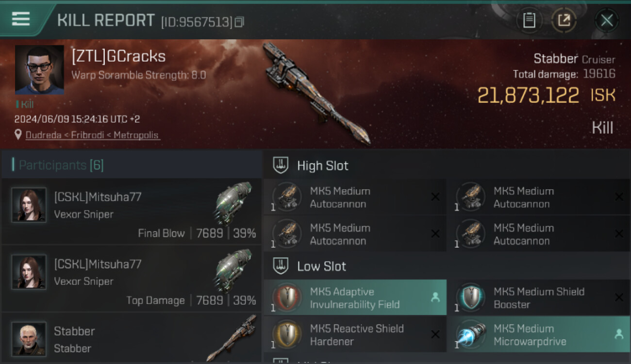This screenshot has width=631, height=364.
Task: Select Mitsuha77 Final Blow participant entry
Action: coord(131,211)
